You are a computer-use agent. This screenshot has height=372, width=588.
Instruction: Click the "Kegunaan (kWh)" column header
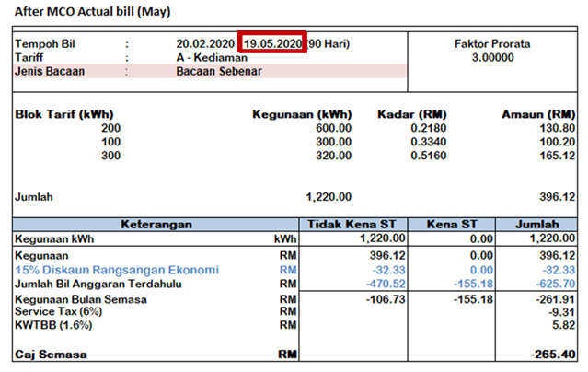tap(302, 114)
